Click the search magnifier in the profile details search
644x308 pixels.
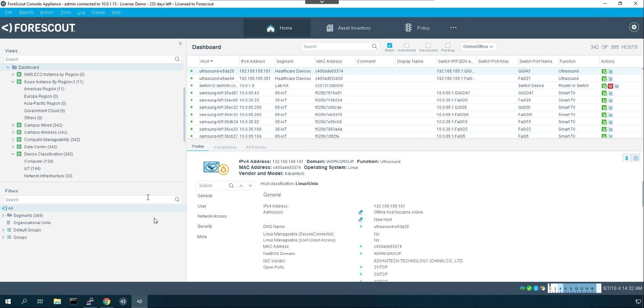click(x=231, y=186)
